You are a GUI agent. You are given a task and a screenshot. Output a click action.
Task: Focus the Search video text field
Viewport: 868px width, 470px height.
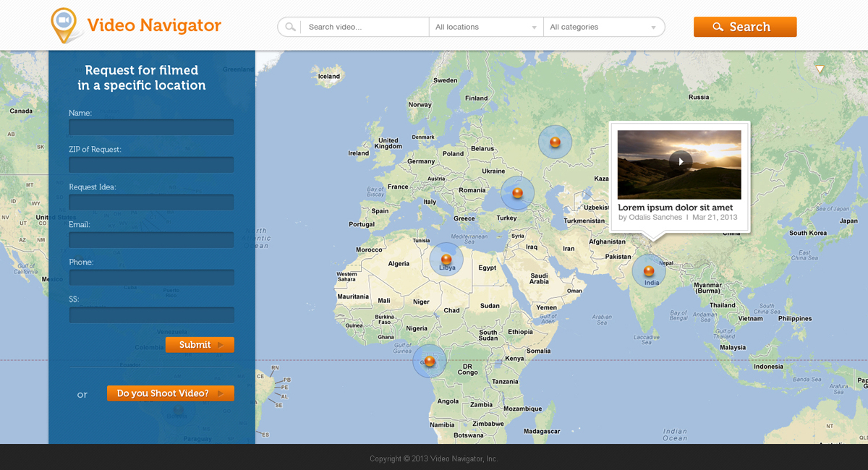tap(365, 27)
